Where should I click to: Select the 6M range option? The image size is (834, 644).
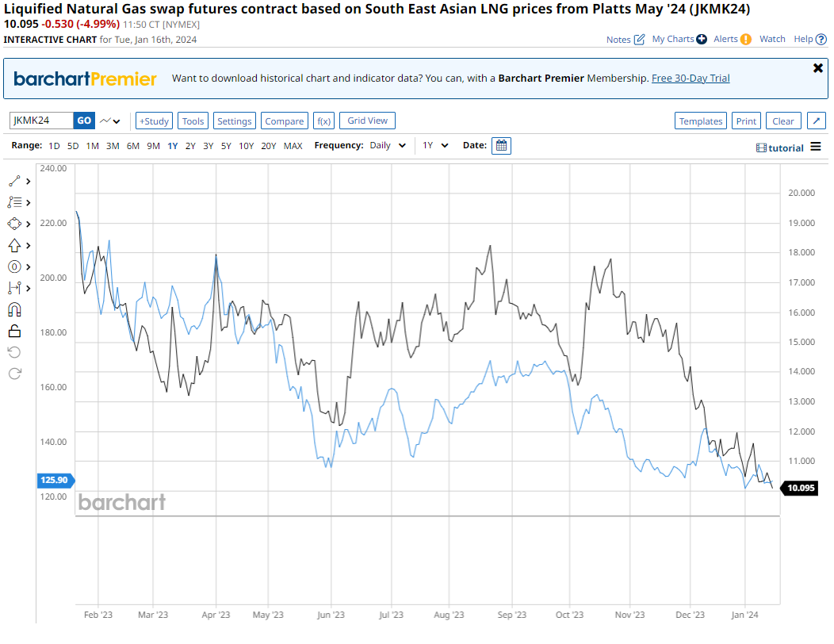point(132,146)
